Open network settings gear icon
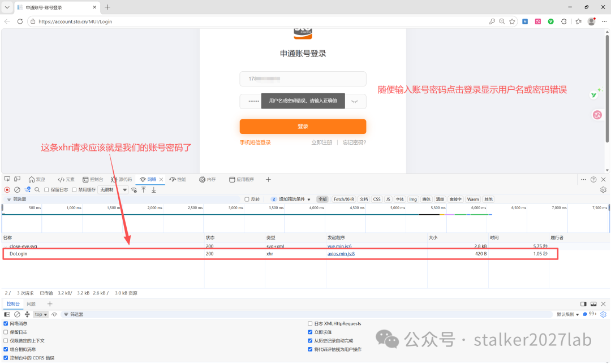Screen dimensions: 611x364 pyautogui.click(x=603, y=189)
